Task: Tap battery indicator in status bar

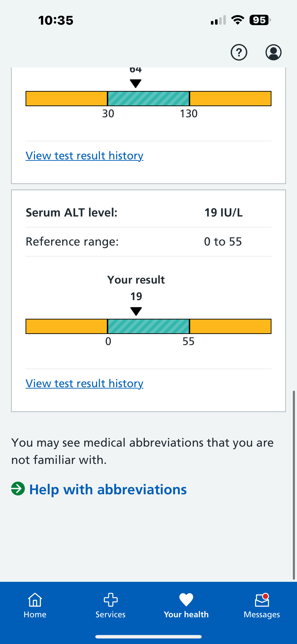Action: 260,20
